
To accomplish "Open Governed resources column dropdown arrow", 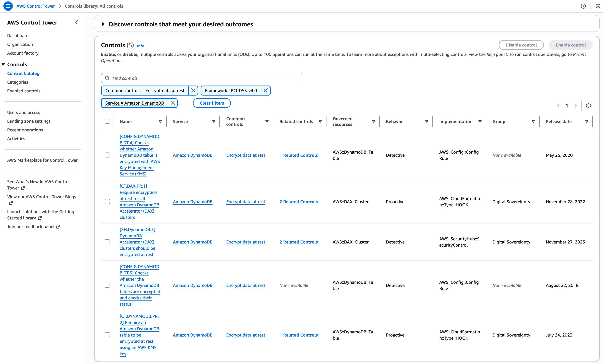I will pos(373,121).
